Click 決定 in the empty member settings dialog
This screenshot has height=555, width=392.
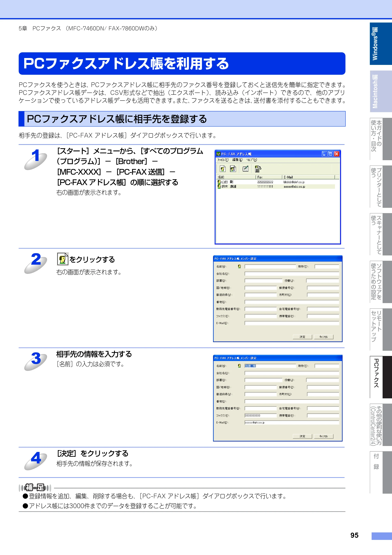[302, 337]
